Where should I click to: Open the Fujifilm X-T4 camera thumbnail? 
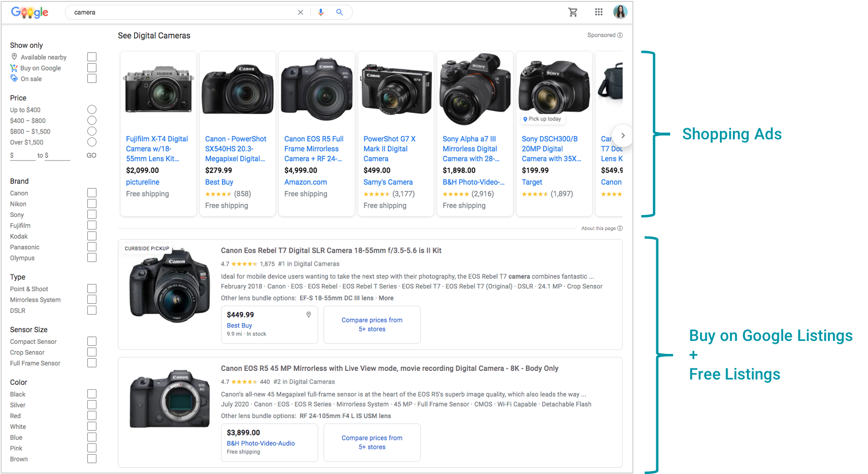coord(158,90)
